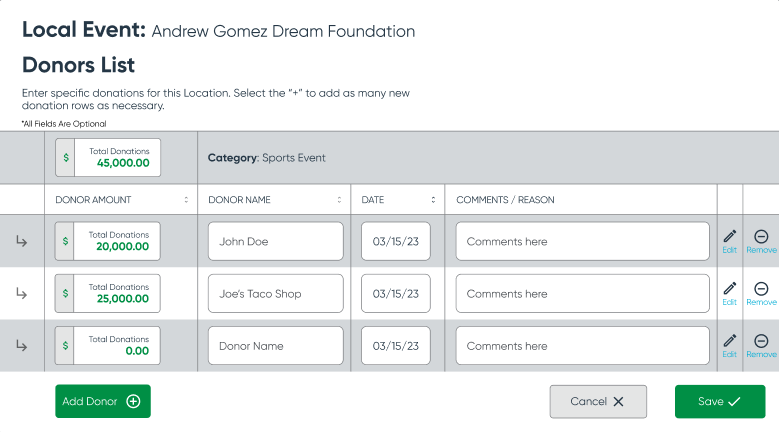Sort by Donor Amount column
Image resolution: width=779 pixels, height=432 pixels.
(186, 200)
